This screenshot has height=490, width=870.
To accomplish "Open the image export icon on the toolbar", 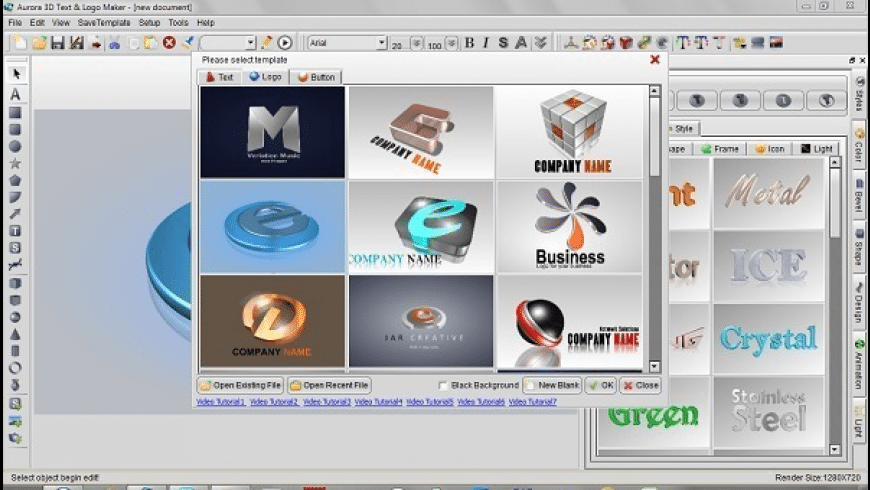I will (776, 42).
